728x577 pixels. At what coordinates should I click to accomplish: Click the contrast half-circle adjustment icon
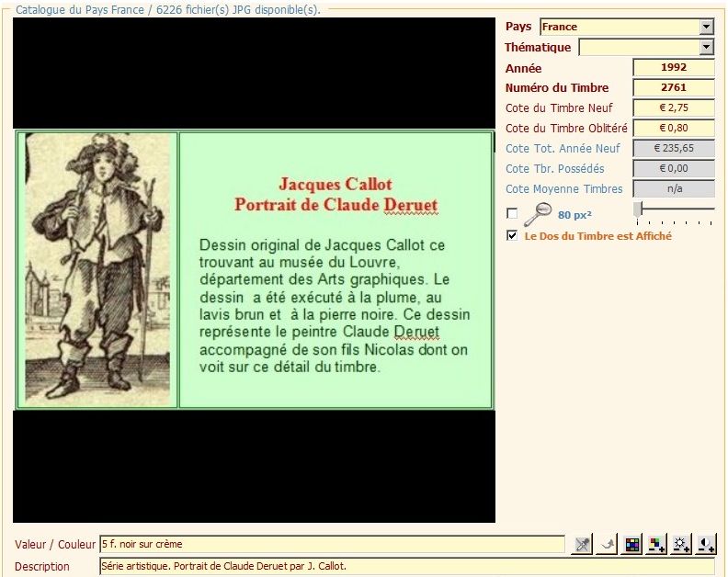pyautogui.click(x=706, y=544)
